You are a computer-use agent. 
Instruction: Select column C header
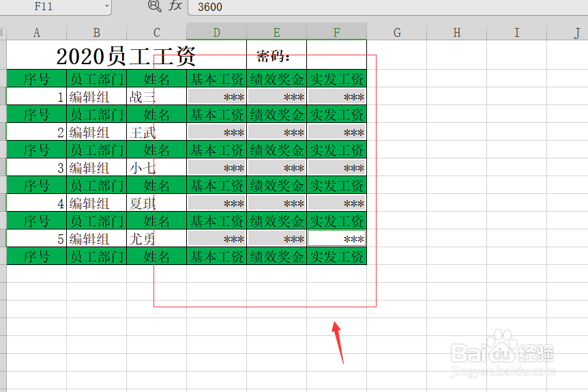coord(157,33)
